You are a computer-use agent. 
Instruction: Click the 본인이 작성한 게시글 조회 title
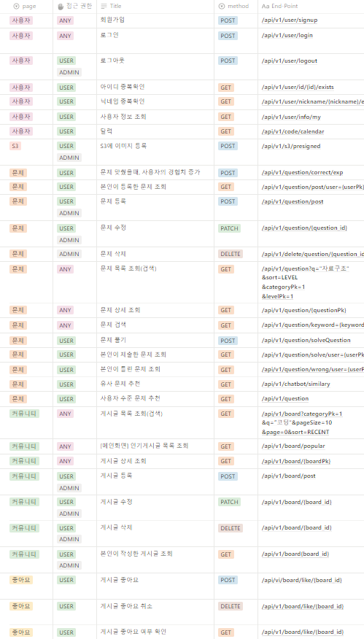click(x=136, y=554)
